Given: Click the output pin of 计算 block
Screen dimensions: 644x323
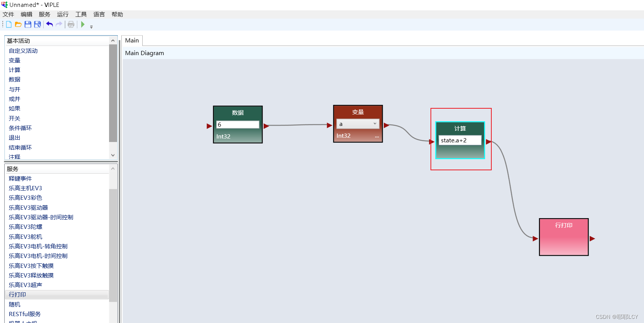Looking at the screenshot, I should pos(488,142).
